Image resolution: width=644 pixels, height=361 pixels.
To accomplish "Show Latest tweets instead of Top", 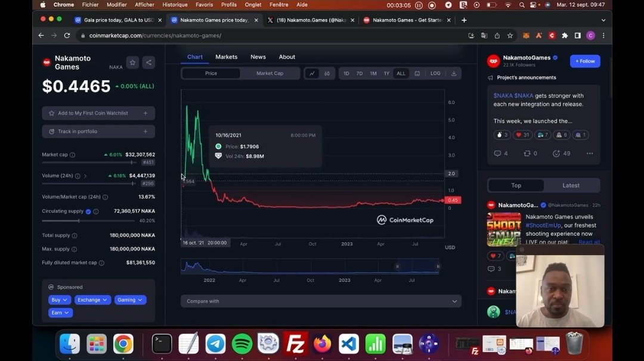I will 571,185.
